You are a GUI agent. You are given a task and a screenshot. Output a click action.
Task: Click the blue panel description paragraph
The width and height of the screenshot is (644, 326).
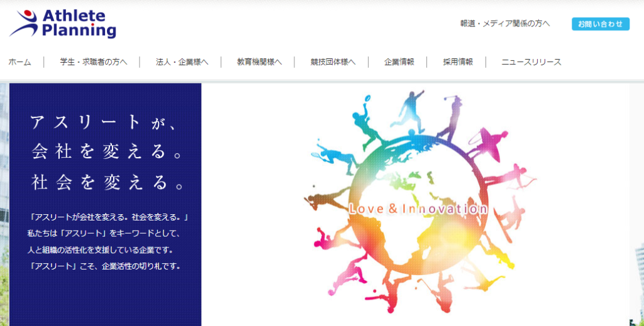tap(108, 242)
